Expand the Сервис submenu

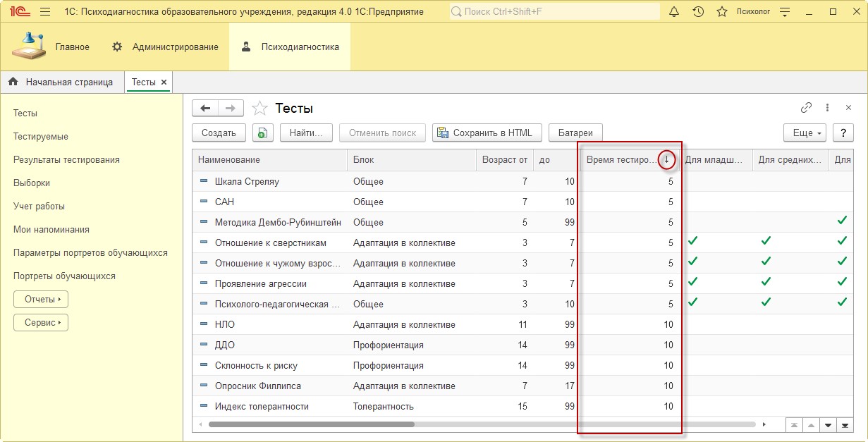[x=41, y=322]
